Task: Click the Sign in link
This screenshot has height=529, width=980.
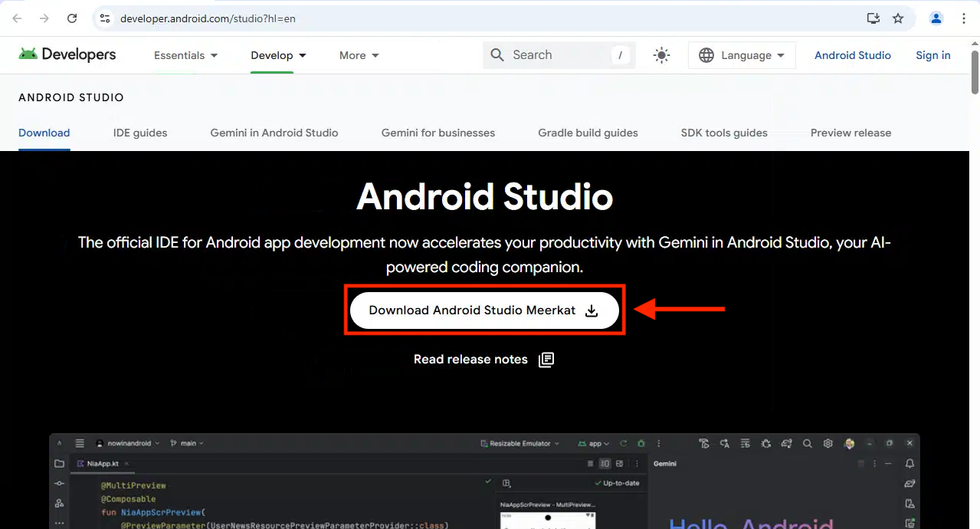Action: (933, 55)
